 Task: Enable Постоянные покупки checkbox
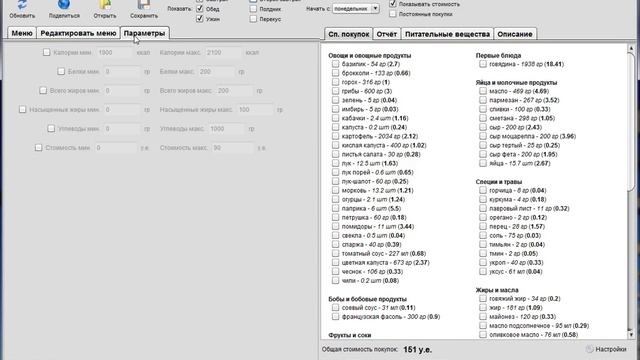pos(393,13)
